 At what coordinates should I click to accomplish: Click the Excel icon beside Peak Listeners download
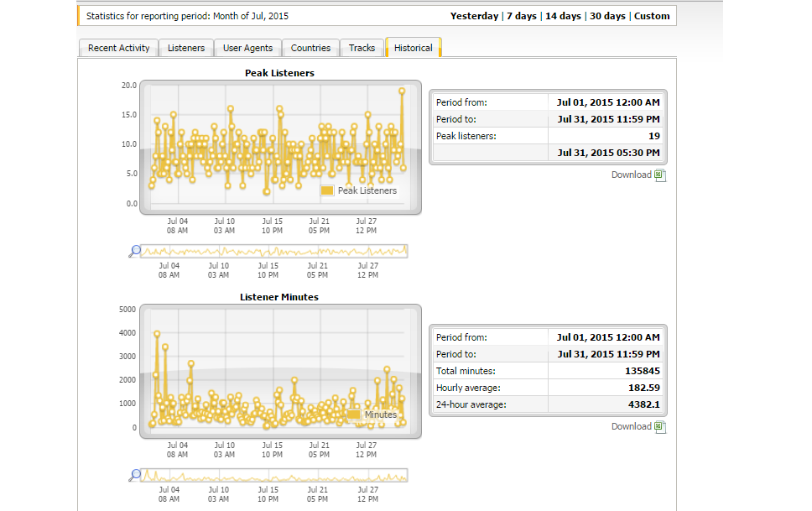[x=659, y=175]
